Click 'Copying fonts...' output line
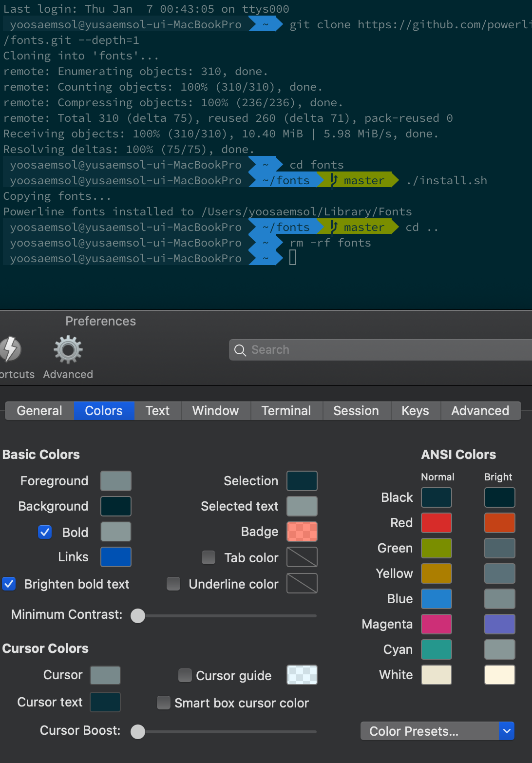The width and height of the screenshot is (532, 763). click(x=57, y=196)
